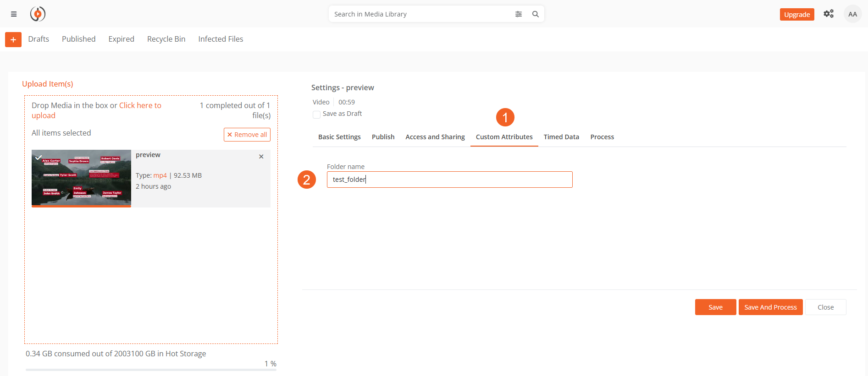Enable the Save as Draft checkbox
This screenshot has height=376, width=868.
point(316,114)
